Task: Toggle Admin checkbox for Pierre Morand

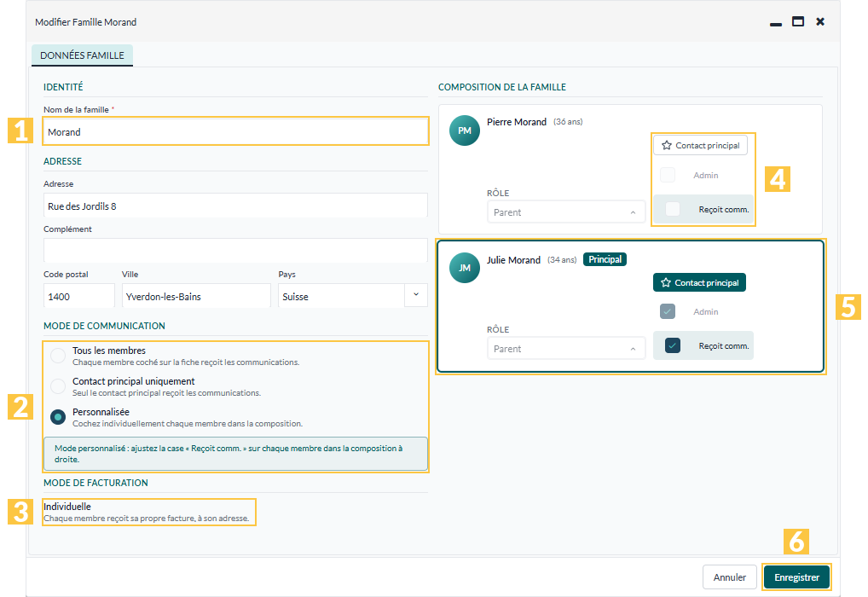Action: point(668,175)
